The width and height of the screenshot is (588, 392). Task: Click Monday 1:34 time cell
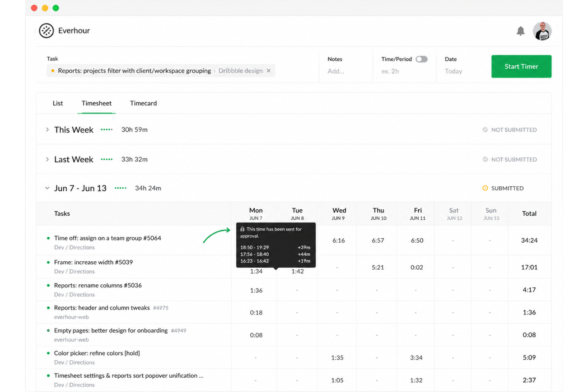coord(256,272)
